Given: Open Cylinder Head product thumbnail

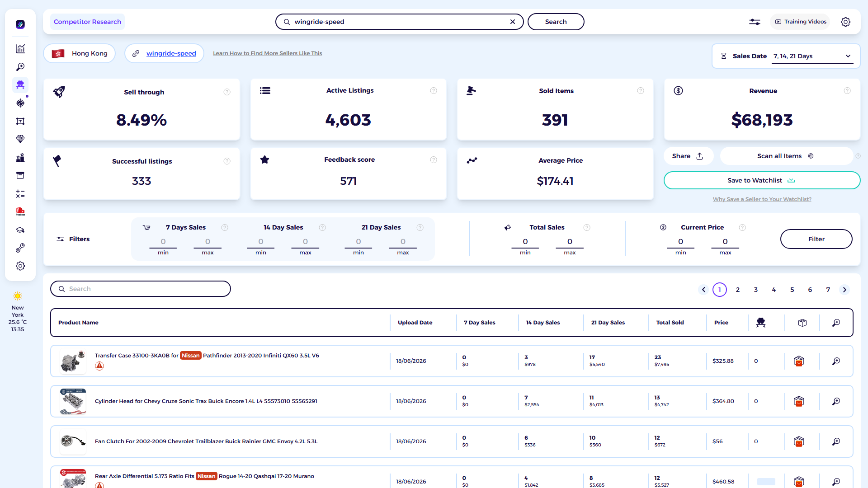Looking at the screenshot, I should [x=73, y=401].
